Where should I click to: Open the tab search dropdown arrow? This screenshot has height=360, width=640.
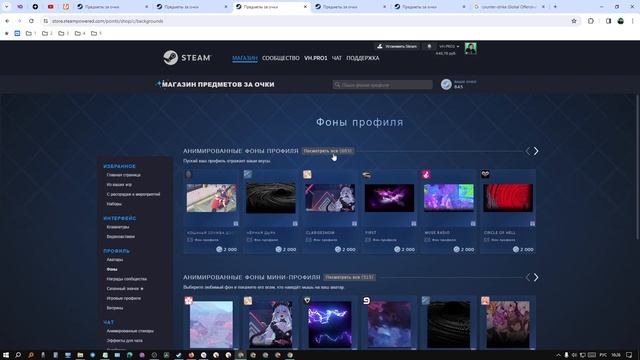click(7, 7)
